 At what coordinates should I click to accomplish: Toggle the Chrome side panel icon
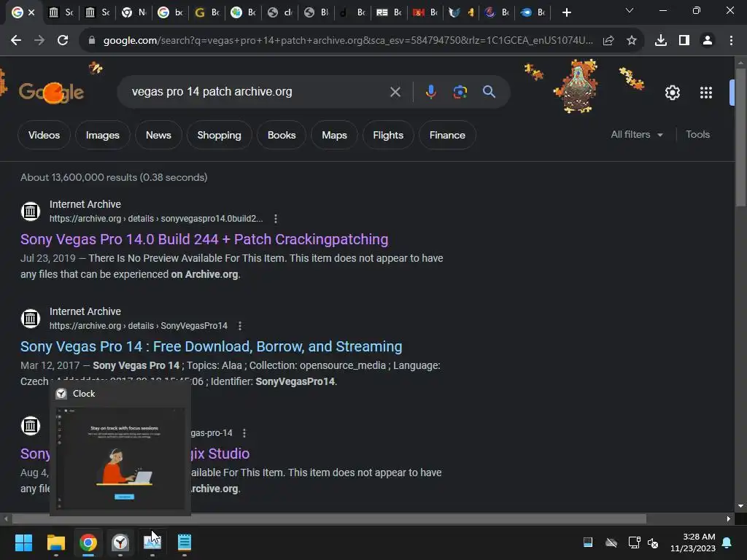tap(684, 41)
